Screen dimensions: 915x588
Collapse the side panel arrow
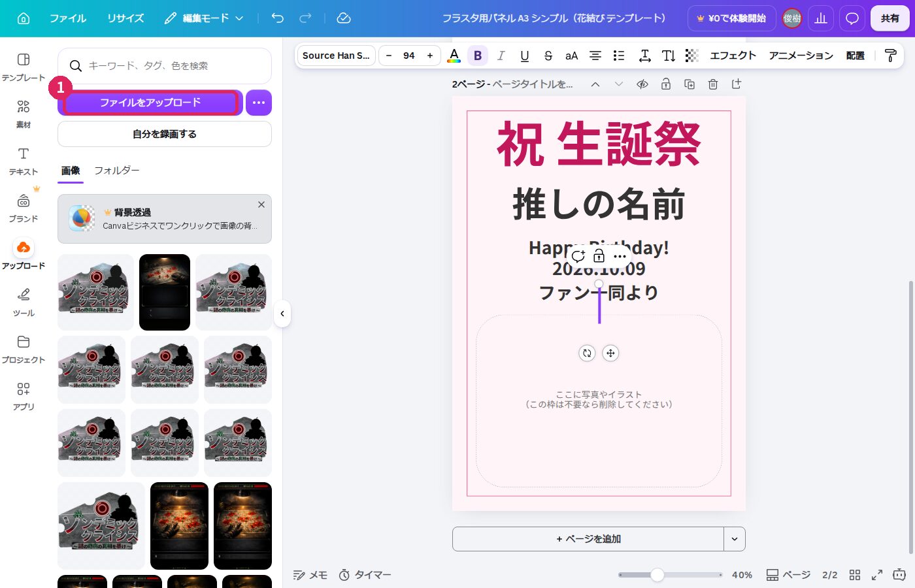(282, 314)
